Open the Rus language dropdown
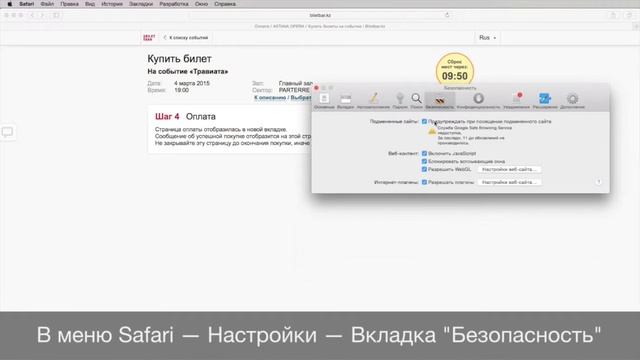640x360 pixels. [x=488, y=38]
